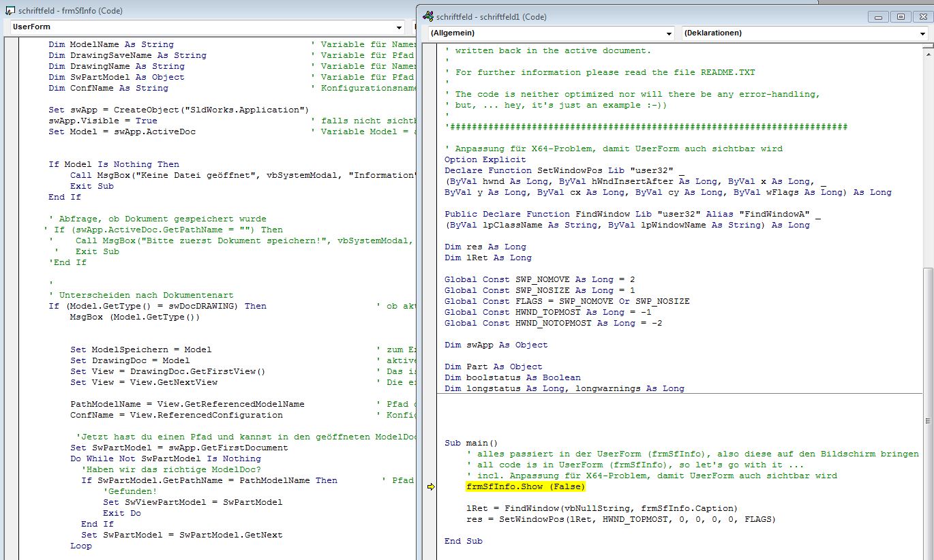
Task: Click the yellow execution pointer arrow
Action: [x=431, y=487]
